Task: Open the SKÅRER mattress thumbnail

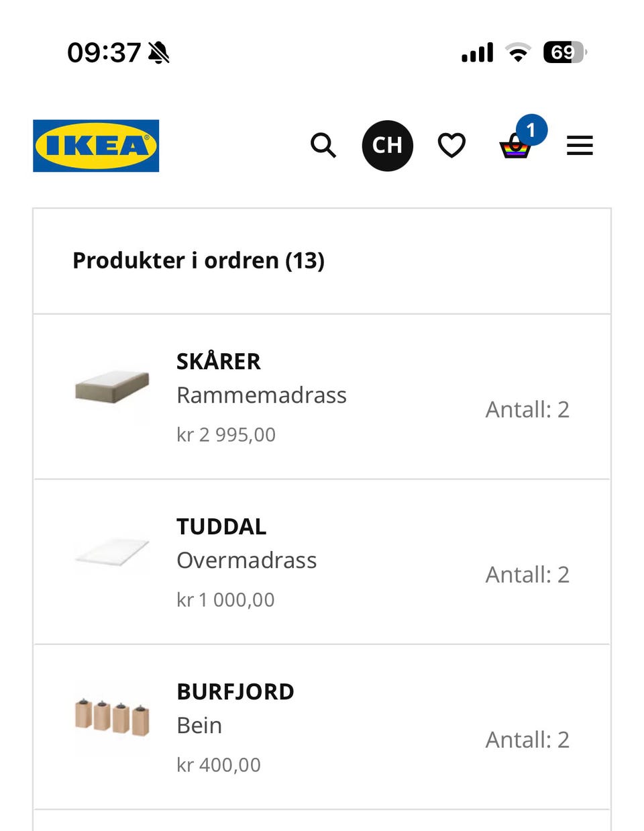Action: pyautogui.click(x=111, y=387)
